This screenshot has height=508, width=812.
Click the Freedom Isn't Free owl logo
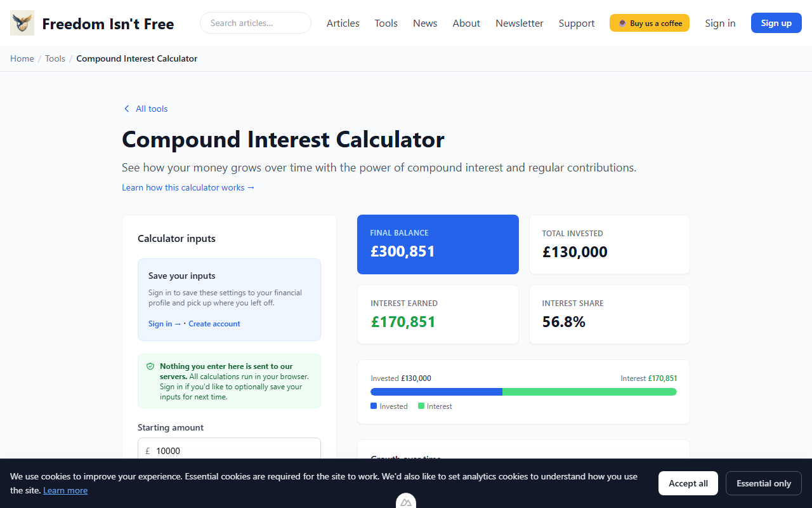click(x=22, y=22)
